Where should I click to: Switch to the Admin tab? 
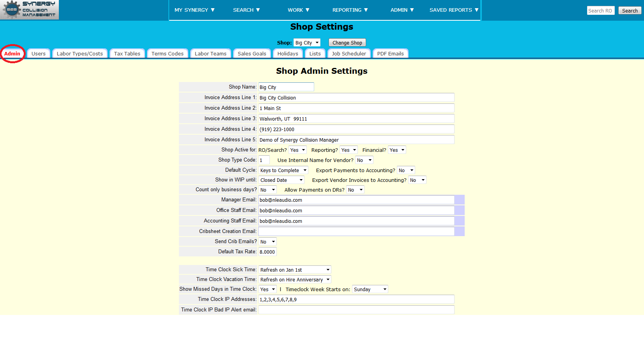click(x=12, y=53)
